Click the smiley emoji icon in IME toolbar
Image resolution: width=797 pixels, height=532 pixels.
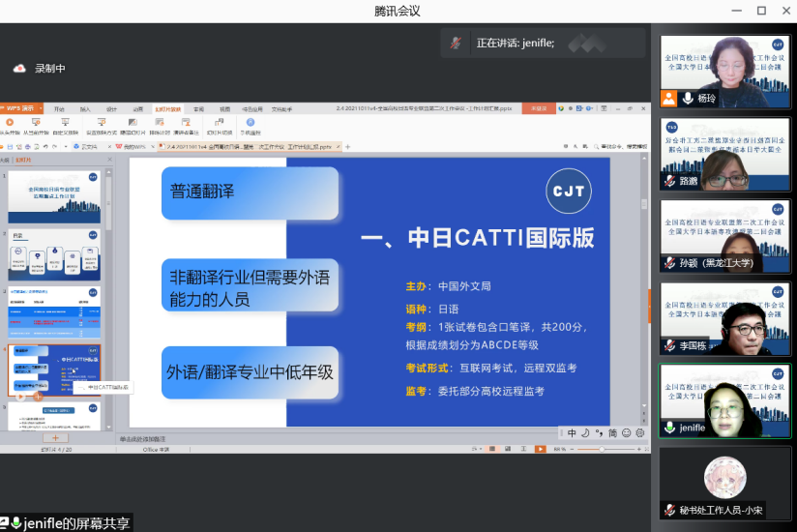[626, 433]
